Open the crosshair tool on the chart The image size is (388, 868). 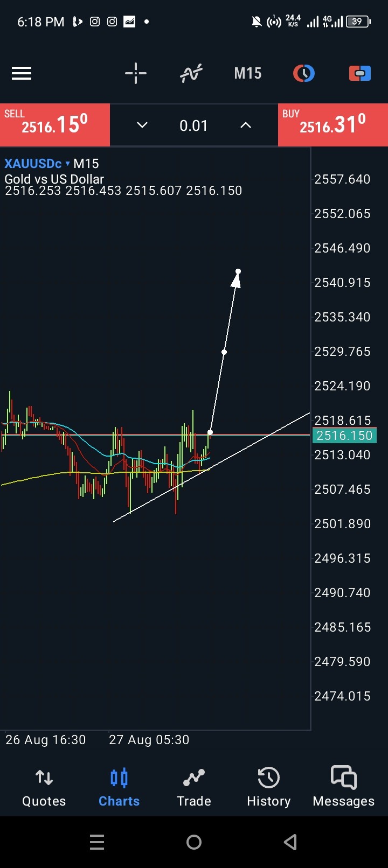click(135, 73)
